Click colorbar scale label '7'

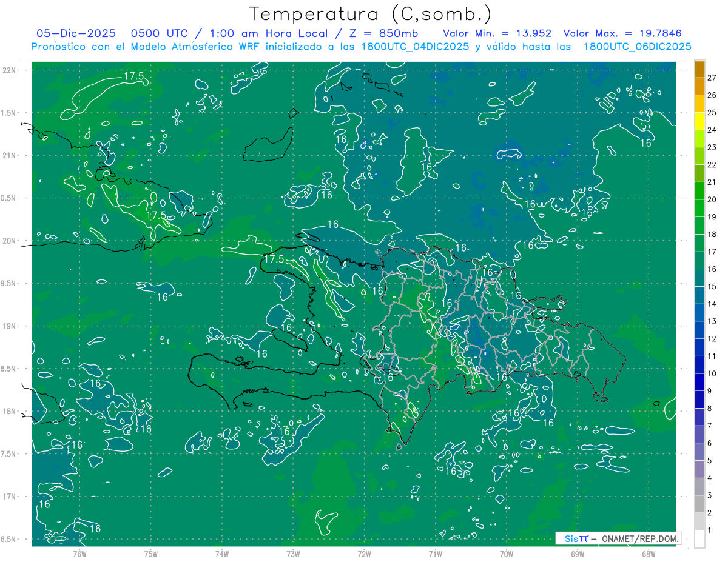[710, 426]
